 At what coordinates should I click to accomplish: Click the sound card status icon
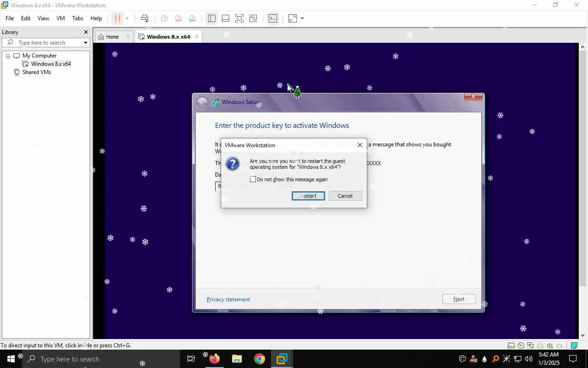[x=550, y=345]
